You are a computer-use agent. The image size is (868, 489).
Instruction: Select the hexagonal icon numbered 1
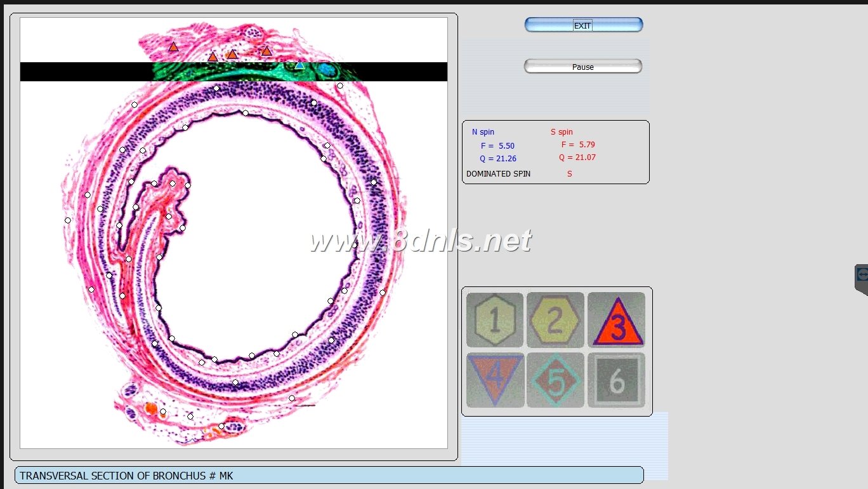click(494, 320)
